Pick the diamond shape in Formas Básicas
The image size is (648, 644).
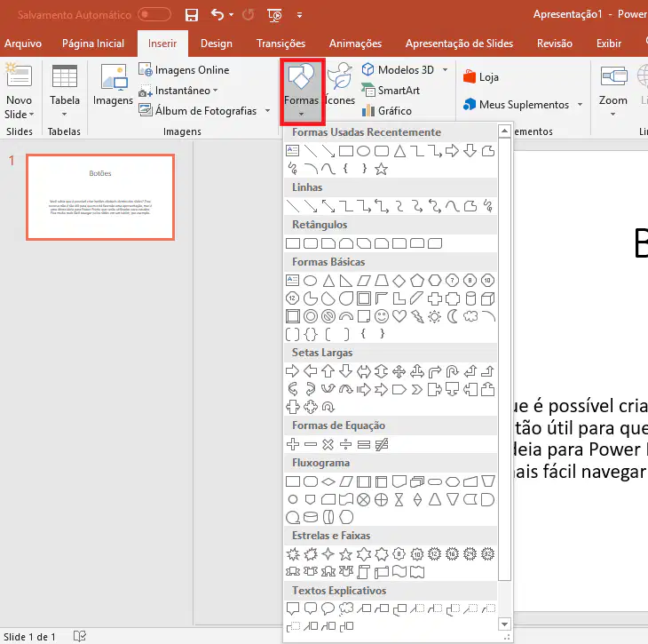coord(399,281)
